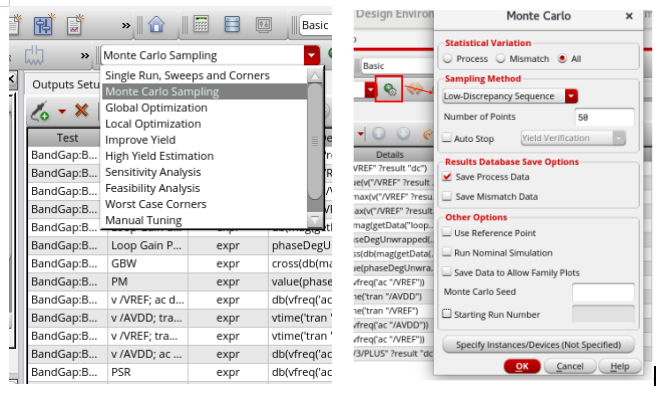Enable Starting Run Number checkbox
The width and height of the screenshot is (669, 400).
[447, 314]
